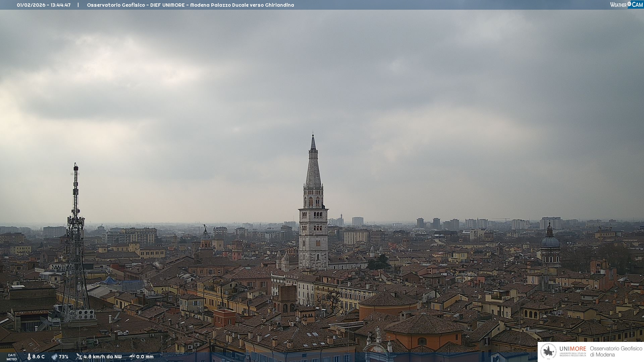Click the humidity water drops icon
This screenshot has height=362, width=644.
(54, 357)
